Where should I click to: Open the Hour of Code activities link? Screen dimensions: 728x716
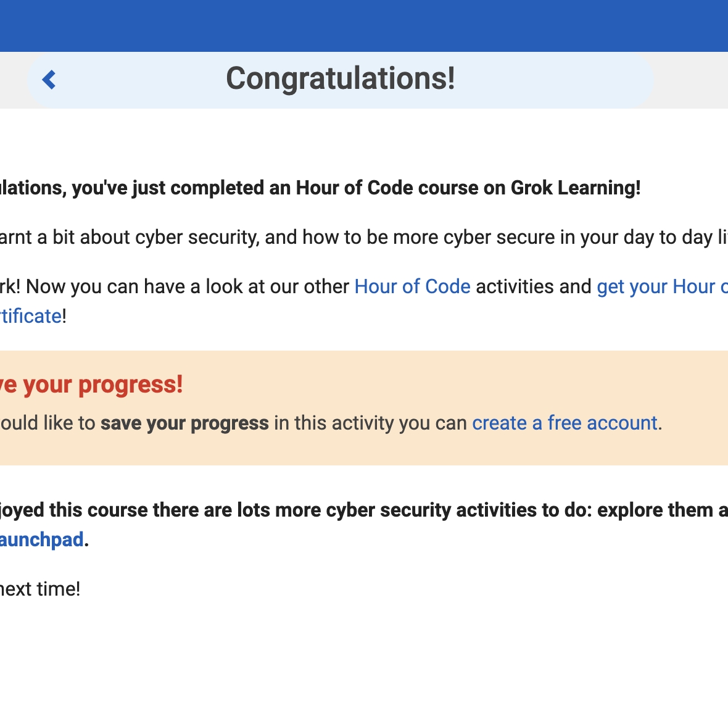click(412, 286)
